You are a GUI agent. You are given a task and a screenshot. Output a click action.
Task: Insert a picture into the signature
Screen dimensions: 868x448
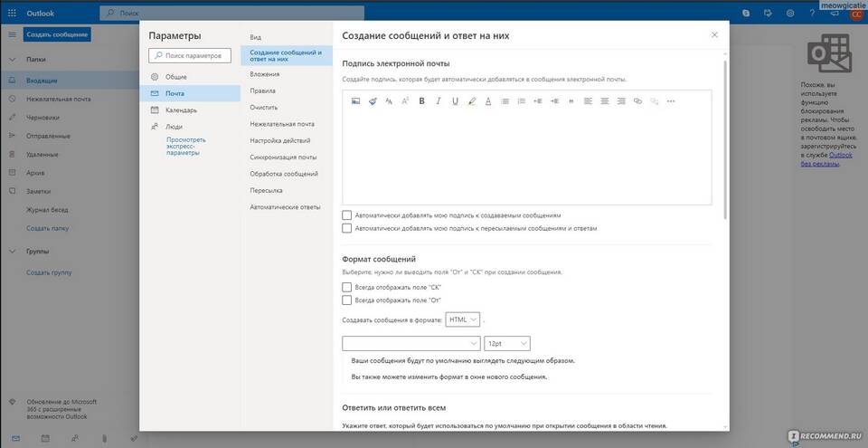355,101
